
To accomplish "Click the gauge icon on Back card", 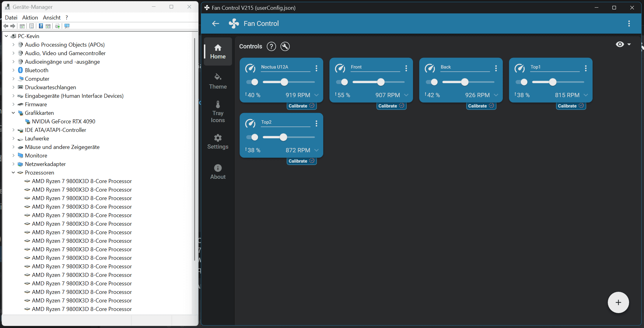I will click(x=430, y=68).
